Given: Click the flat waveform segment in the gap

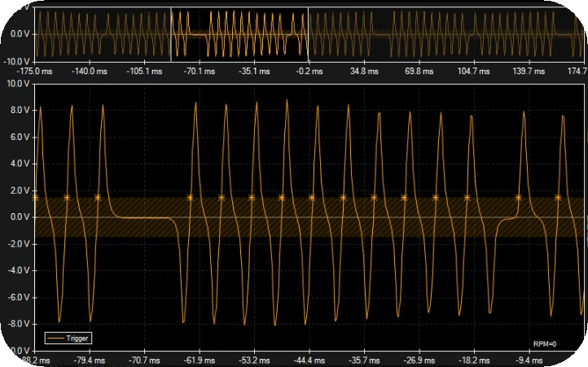Looking at the screenshot, I should point(143,217).
